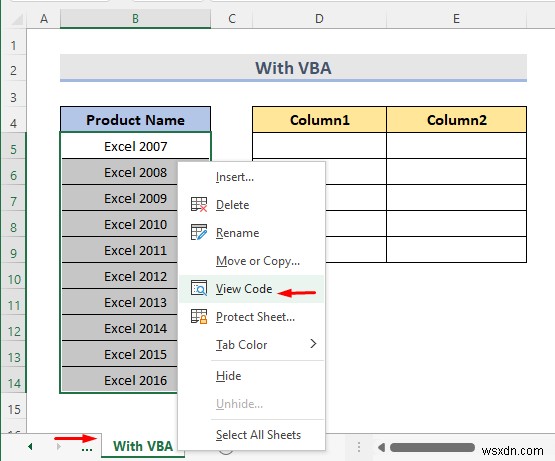Select row 3 header
The image size is (555, 461).
click(x=13, y=94)
